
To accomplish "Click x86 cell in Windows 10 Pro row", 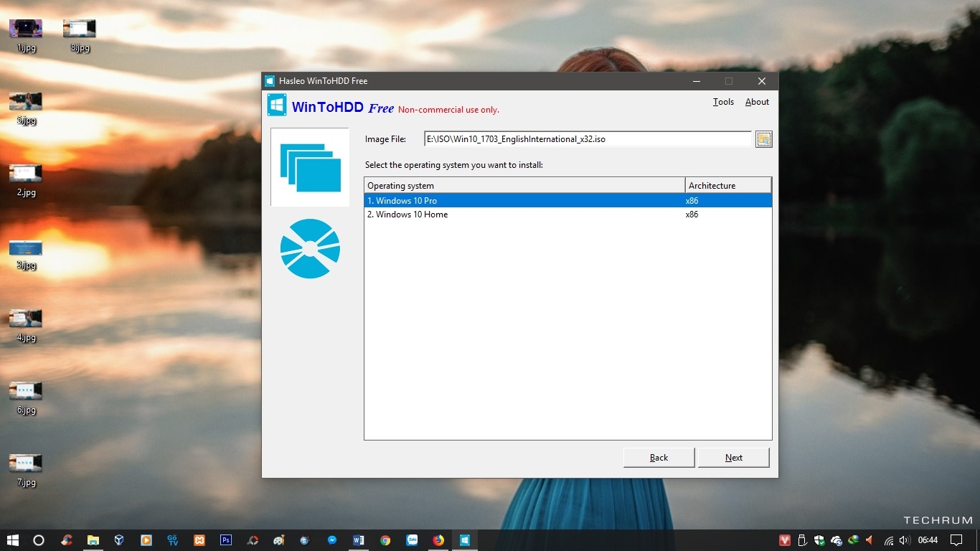I will tap(692, 201).
